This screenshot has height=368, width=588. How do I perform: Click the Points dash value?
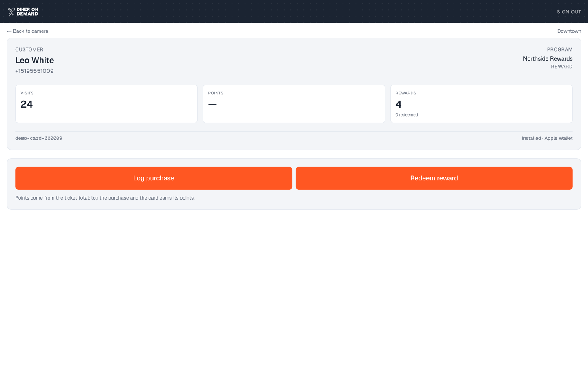212,105
